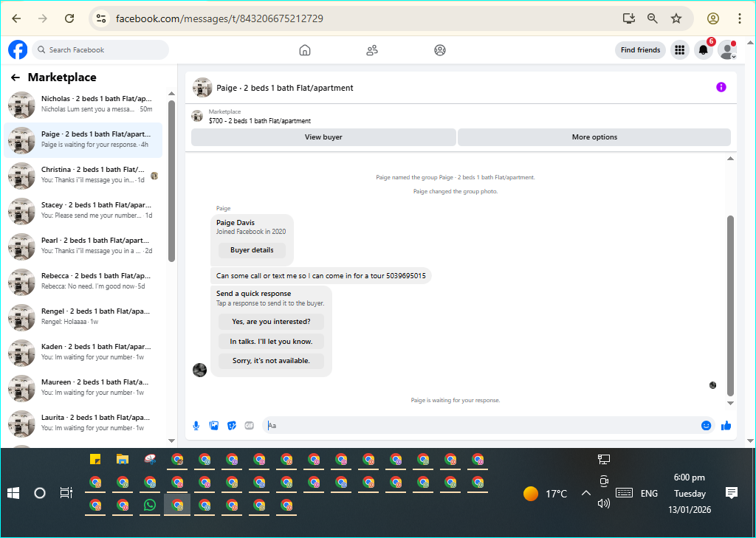The height and width of the screenshot is (538, 756).
Task: Open the Chrome profile icon
Action: click(x=713, y=18)
